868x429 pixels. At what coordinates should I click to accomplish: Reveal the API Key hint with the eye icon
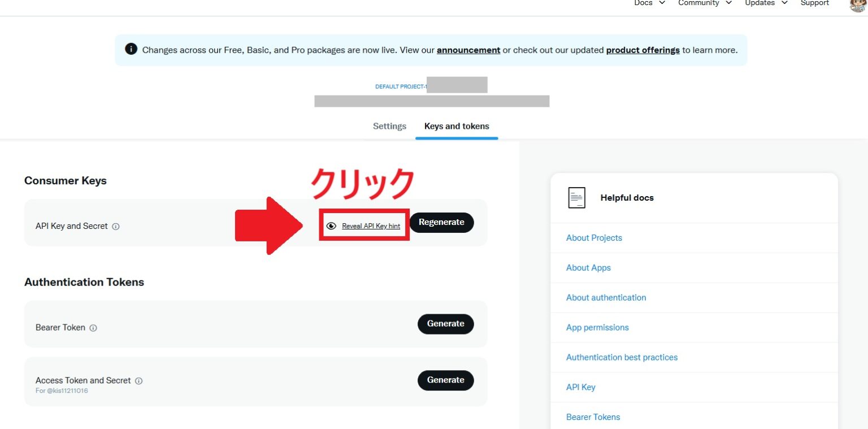(x=331, y=226)
